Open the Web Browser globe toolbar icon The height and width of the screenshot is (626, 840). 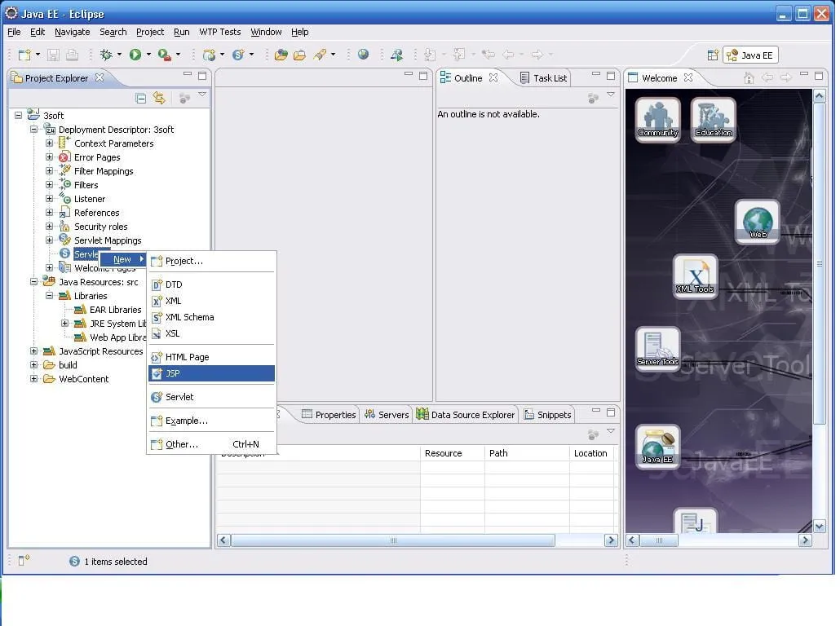pyautogui.click(x=363, y=55)
